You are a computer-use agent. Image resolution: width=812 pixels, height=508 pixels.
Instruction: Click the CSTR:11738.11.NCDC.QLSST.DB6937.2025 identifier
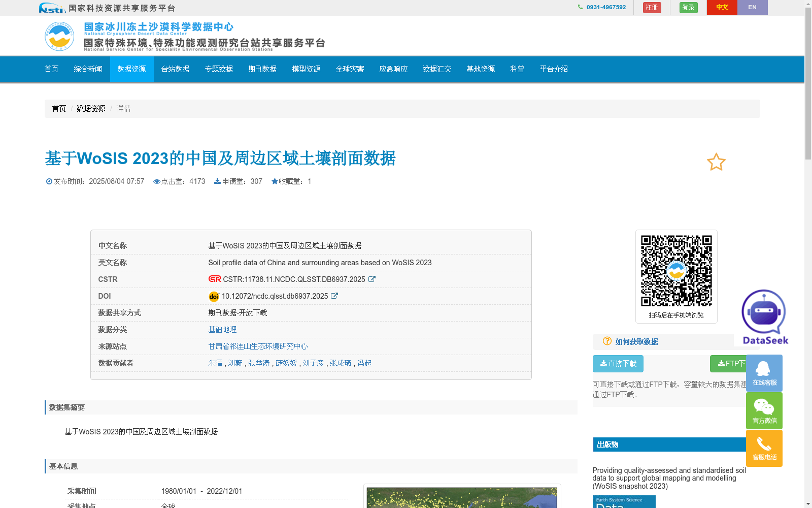[x=294, y=279]
